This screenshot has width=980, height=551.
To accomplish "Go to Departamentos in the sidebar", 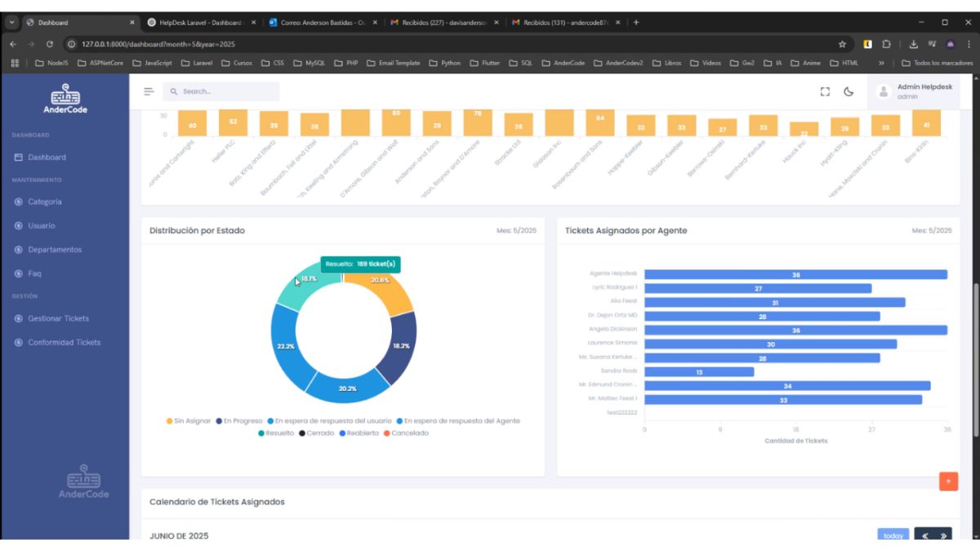I will (x=55, y=250).
